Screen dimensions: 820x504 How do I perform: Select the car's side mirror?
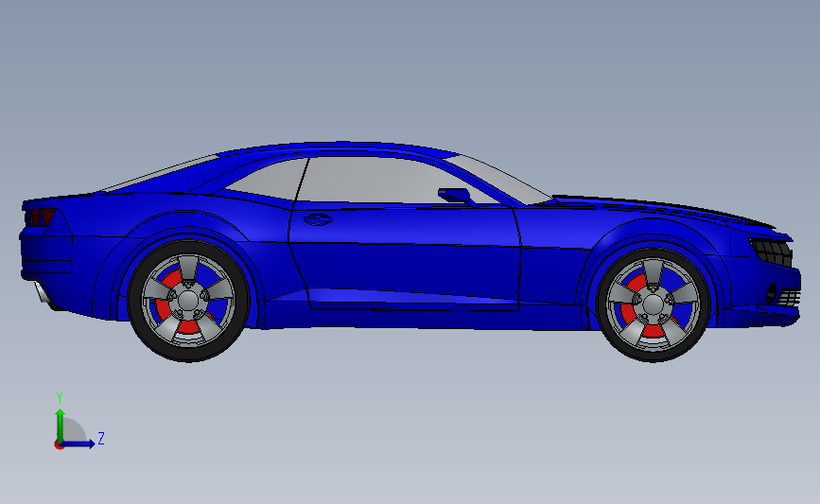pos(456,195)
